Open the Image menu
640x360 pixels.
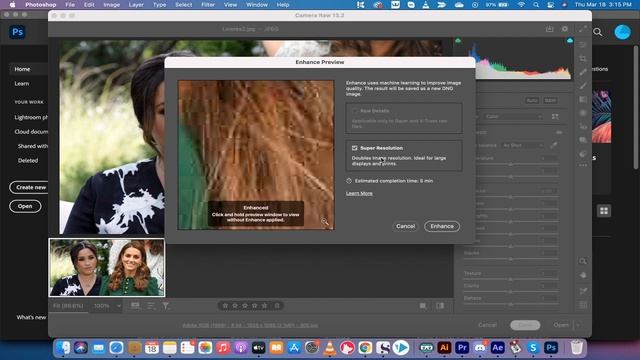(111, 5)
